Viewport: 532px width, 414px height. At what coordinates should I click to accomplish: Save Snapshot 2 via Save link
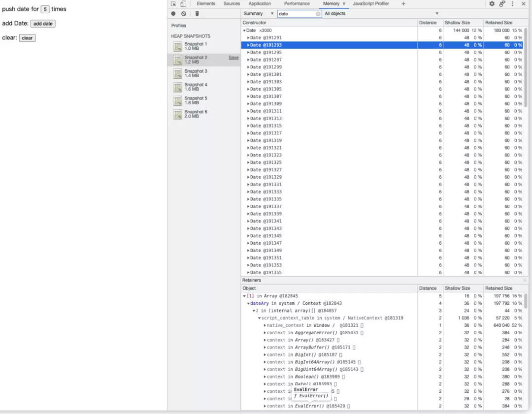(233, 58)
